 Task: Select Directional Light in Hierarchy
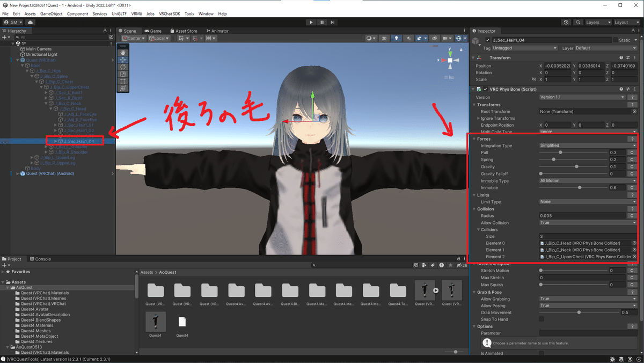(41, 54)
